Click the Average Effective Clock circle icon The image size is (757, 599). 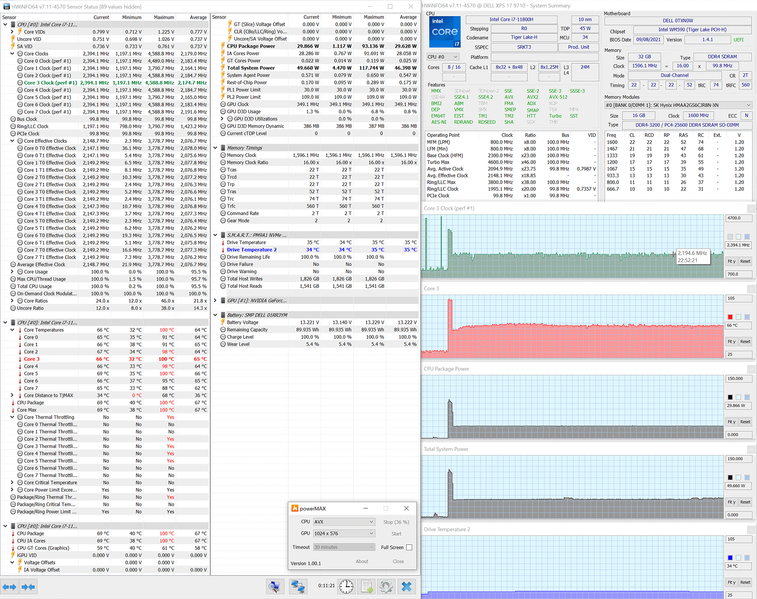click(13, 265)
